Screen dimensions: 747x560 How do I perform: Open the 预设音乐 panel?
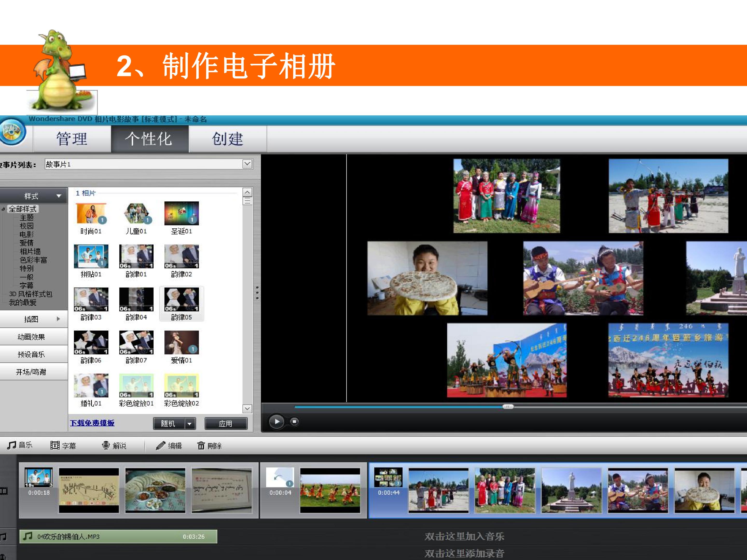tap(34, 354)
